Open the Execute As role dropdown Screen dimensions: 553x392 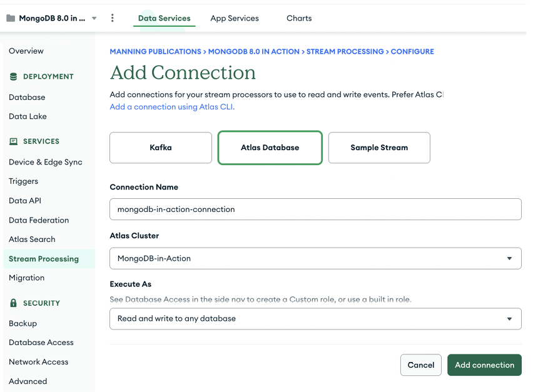click(316, 319)
